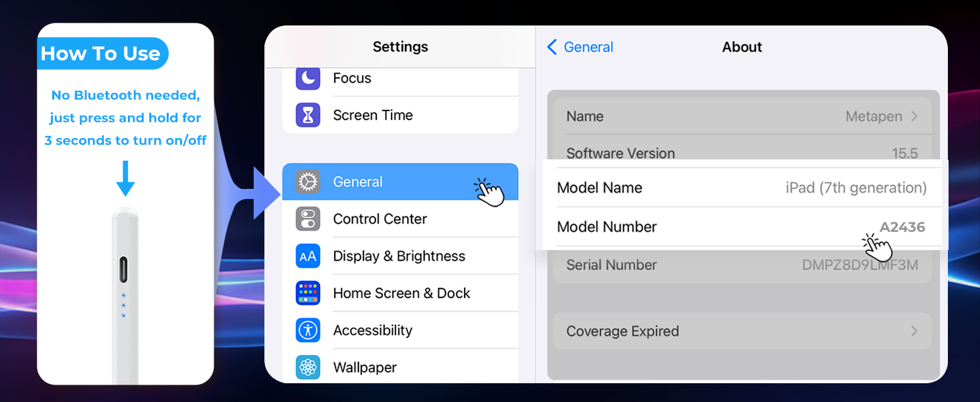Tap the Screen Time hourglass icon
980x402 pixels.
click(x=308, y=115)
